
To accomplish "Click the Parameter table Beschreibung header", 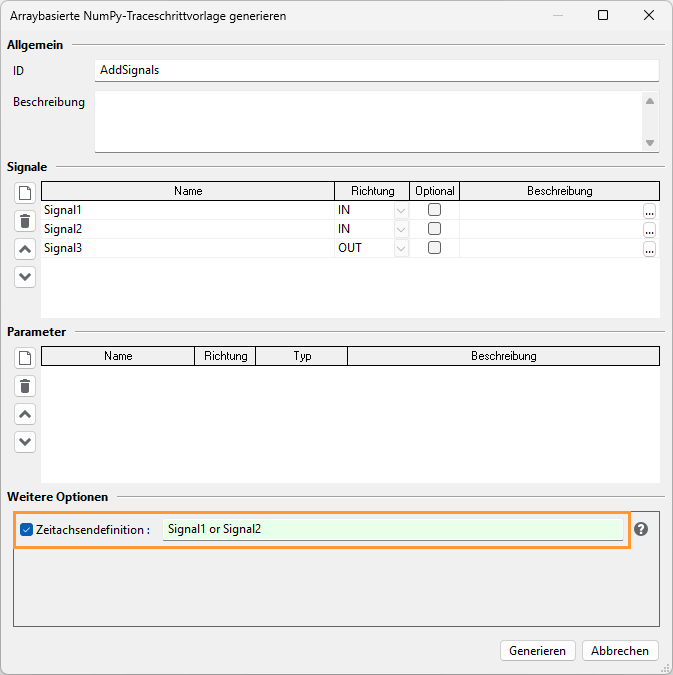I will [503, 356].
